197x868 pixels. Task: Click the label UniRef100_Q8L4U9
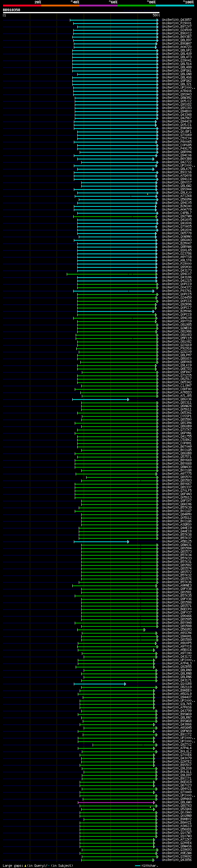click(176, 54)
